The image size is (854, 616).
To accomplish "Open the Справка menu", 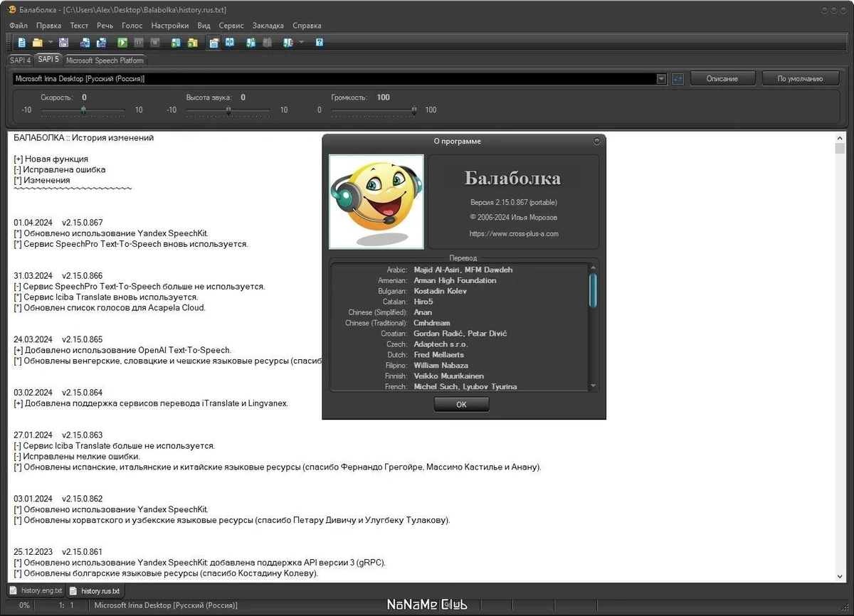I will 307,26.
